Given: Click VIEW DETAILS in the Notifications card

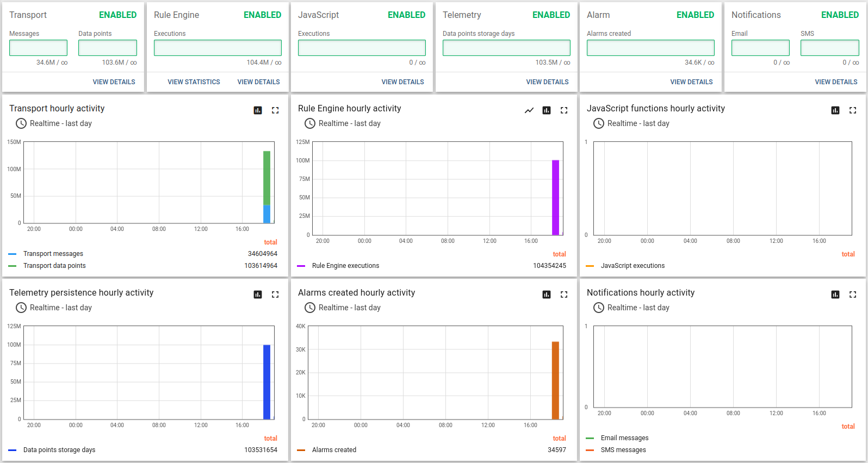Looking at the screenshot, I should tap(836, 82).
